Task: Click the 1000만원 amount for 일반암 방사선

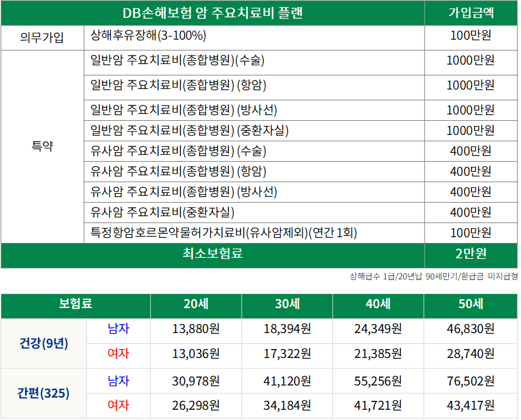Action: [x=471, y=111]
